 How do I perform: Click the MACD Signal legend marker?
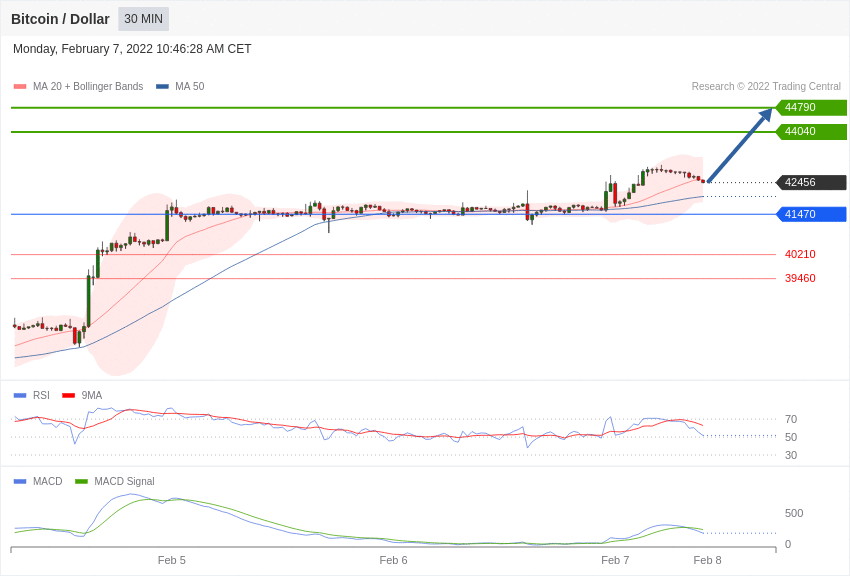click(x=81, y=482)
